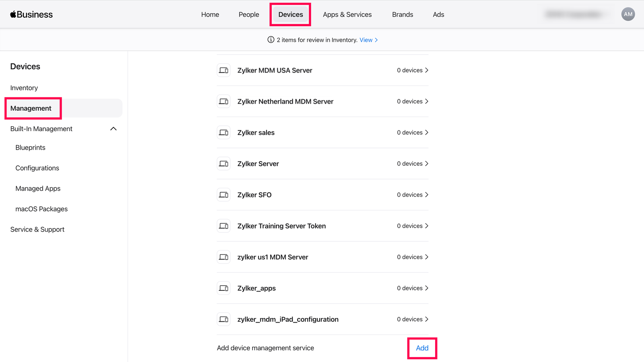The height and width of the screenshot is (362, 644).
Task: Open the Brands tab
Action: (402, 14)
